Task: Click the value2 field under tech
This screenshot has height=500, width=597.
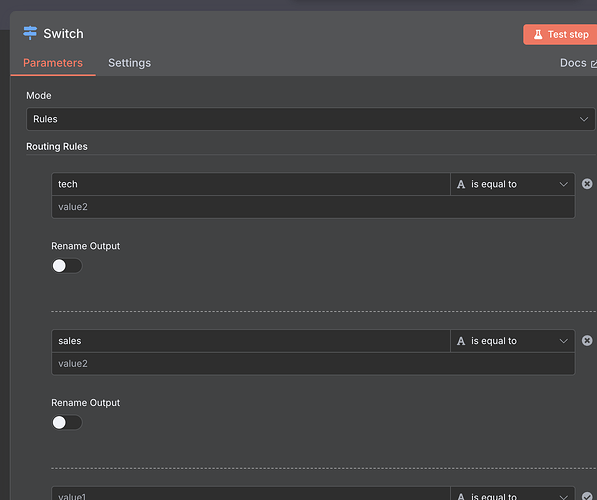Action: pos(313,207)
